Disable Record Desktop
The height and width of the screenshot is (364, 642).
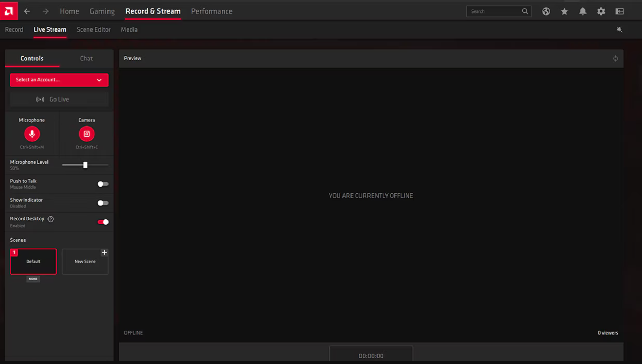click(103, 222)
